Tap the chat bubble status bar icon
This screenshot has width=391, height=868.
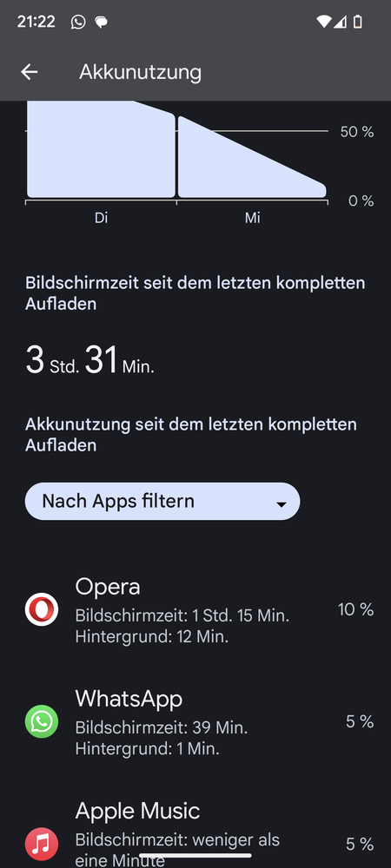point(101,23)
